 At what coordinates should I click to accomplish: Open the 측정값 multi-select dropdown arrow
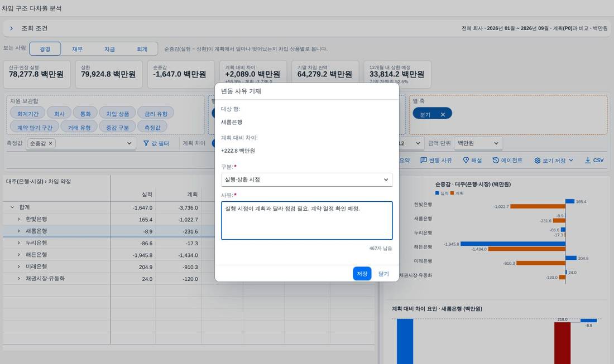coord(129,143)
